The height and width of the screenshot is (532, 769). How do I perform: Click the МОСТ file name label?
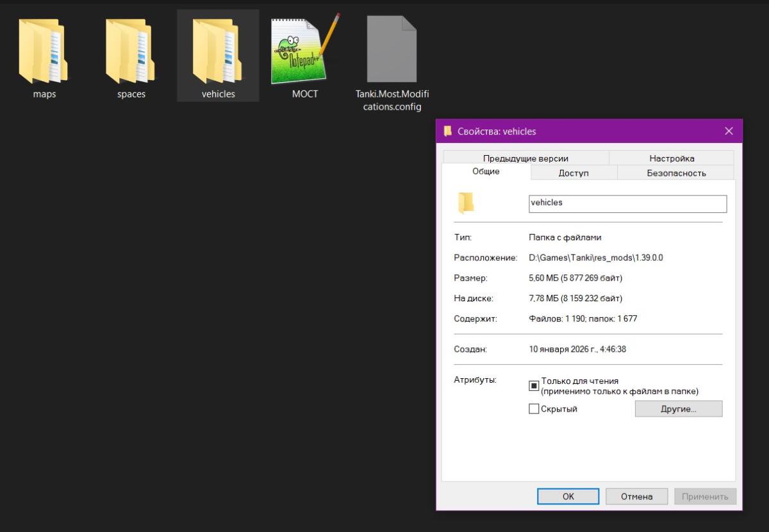305,94
